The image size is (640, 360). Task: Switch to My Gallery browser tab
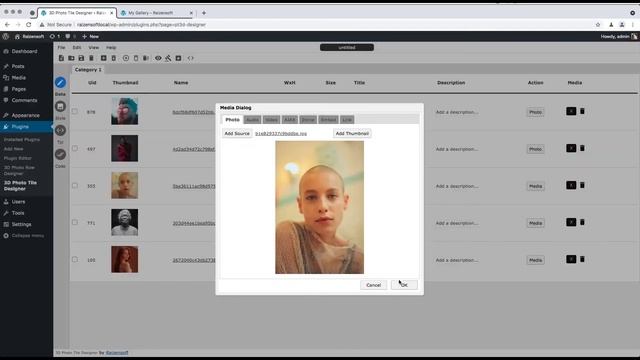[x=152, y=13]
